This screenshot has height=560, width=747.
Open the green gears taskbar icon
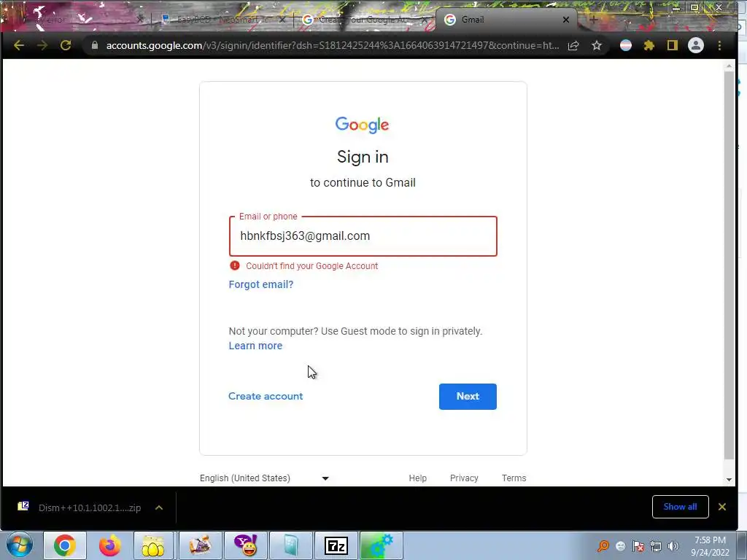(381, 545)
